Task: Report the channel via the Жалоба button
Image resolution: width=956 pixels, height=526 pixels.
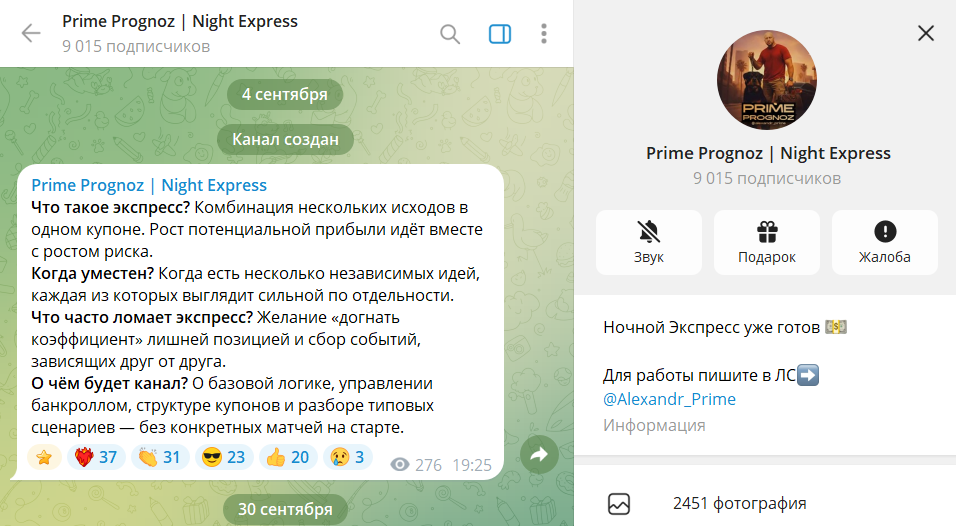Action: pyautogui.click(x=885, y=243)
